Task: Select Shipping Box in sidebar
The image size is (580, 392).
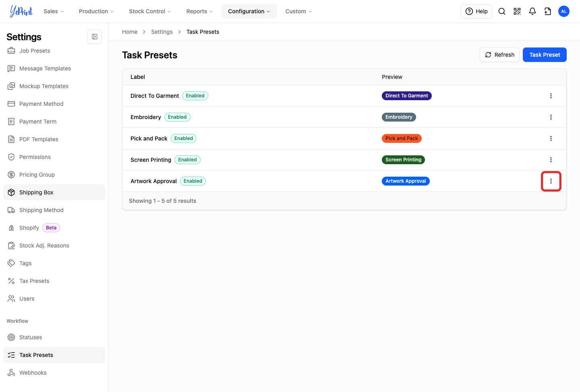Action: point(54,192)
